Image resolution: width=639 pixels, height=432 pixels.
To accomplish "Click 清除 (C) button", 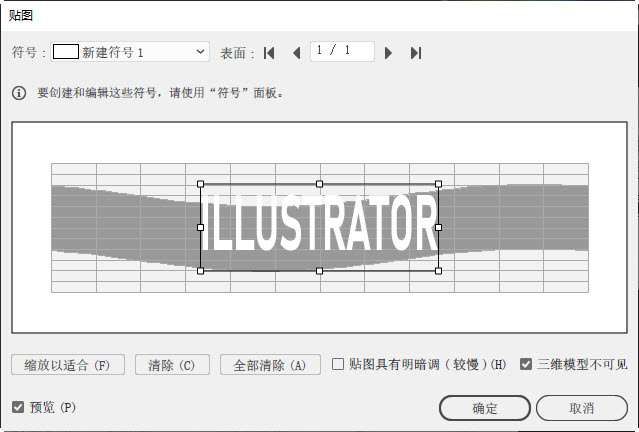I will click(172, 365).
